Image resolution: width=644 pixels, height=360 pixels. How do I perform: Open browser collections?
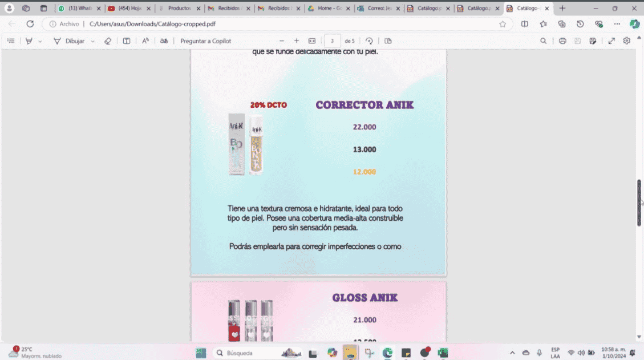[x=562, y=24]
